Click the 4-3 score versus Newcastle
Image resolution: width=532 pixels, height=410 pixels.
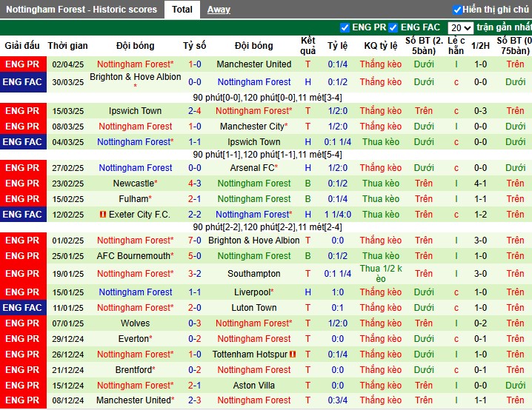point(195,184)
